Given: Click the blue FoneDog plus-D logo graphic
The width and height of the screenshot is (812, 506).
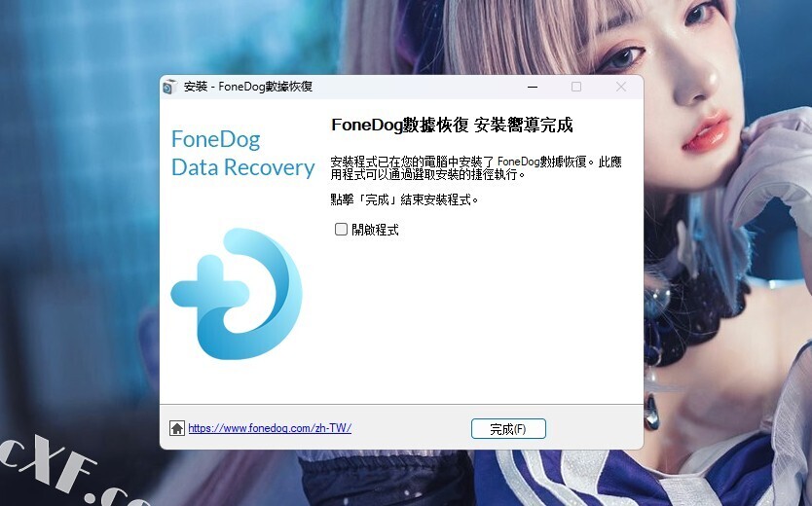Looking at the screenshot, I should 237,294.
